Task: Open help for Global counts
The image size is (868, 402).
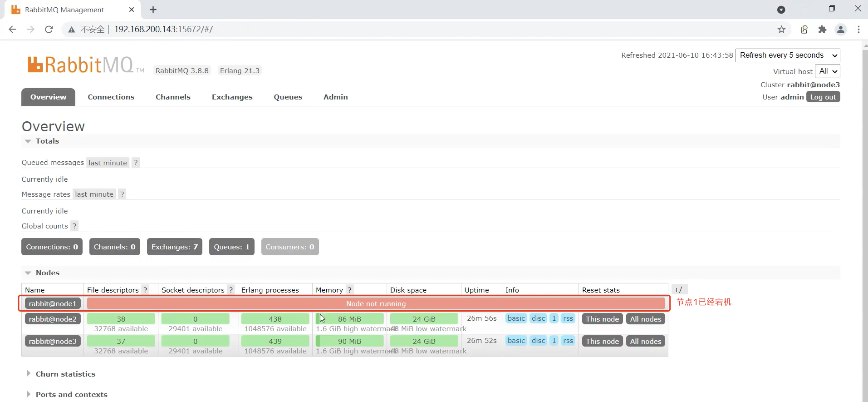Action: (74, 226)
